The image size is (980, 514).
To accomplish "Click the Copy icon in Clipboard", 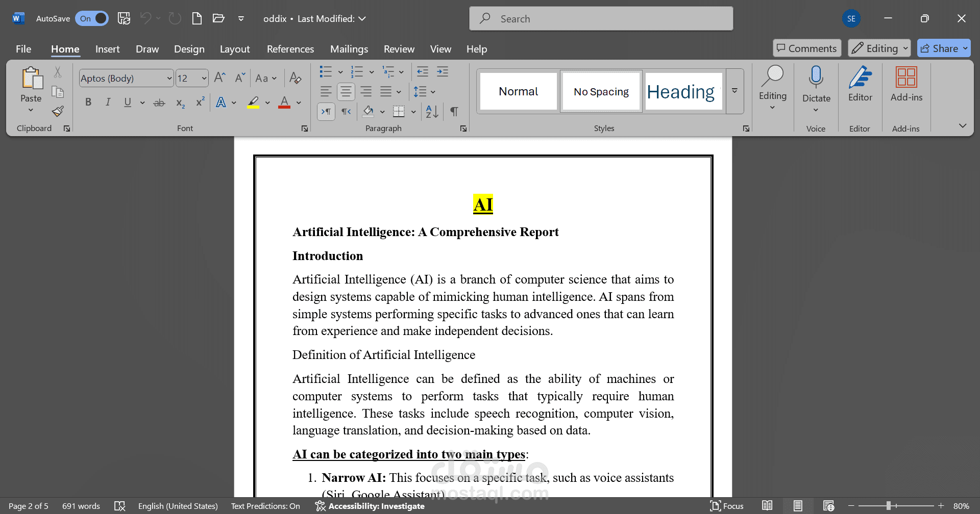I will coord(58,92).
